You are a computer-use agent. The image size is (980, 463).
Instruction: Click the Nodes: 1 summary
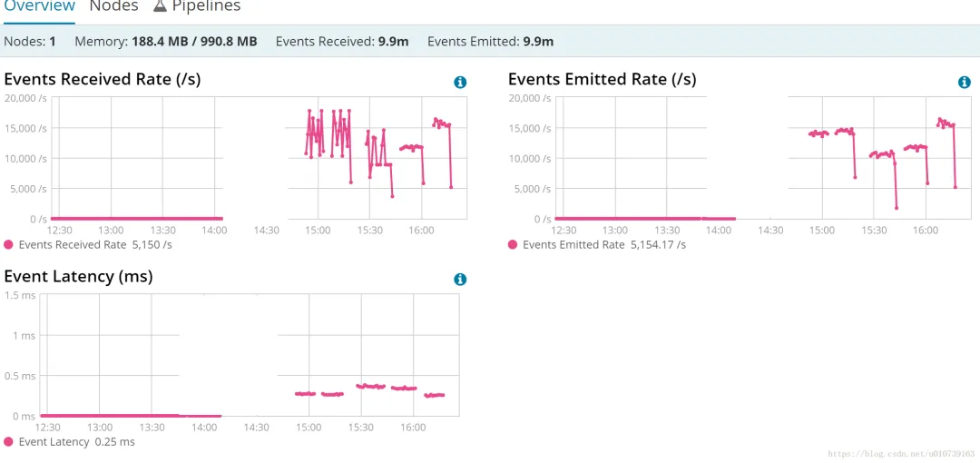coord(30,42)
